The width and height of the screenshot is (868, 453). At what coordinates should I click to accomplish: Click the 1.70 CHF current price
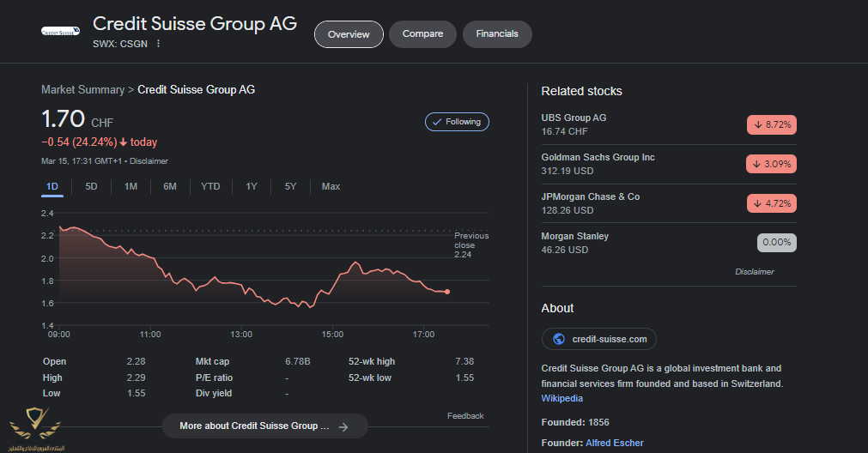pos(77,119)
